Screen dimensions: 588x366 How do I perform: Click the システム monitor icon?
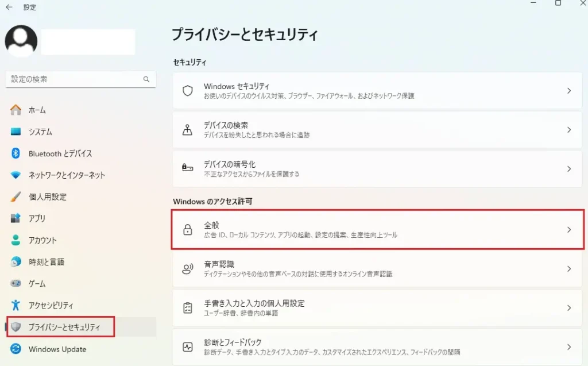pyautogui.click(x=16, y=132)
